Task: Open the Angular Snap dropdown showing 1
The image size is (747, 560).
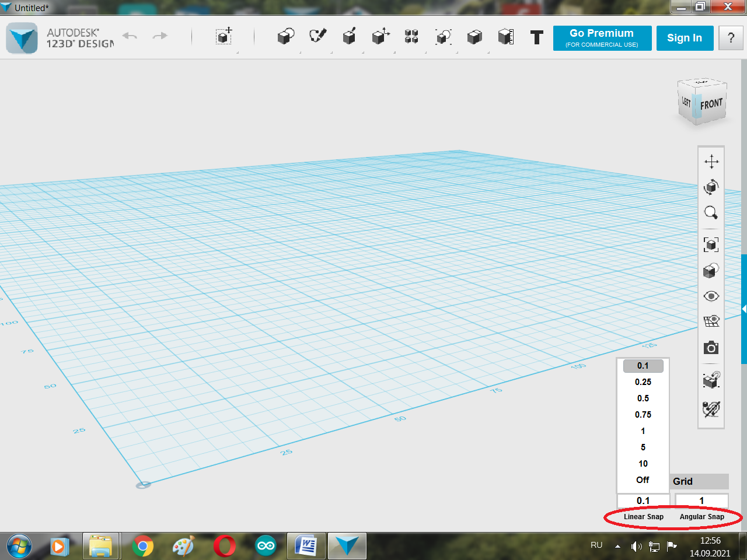Action: 701,501
